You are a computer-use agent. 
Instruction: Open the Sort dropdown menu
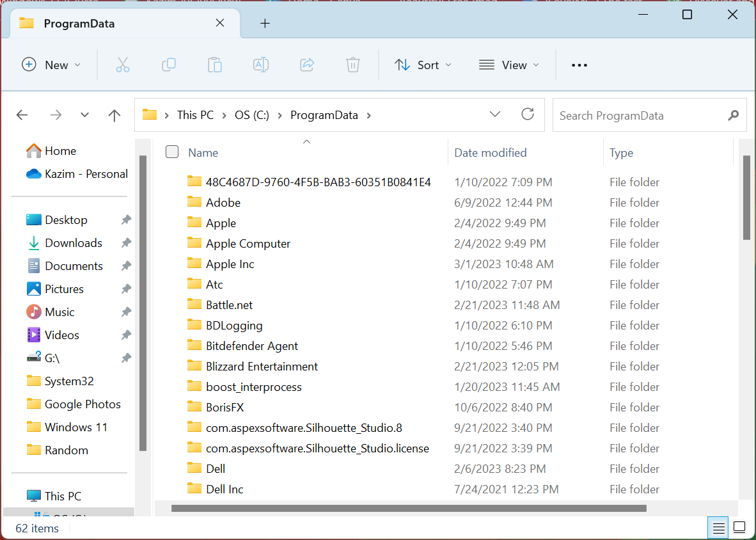423,65
